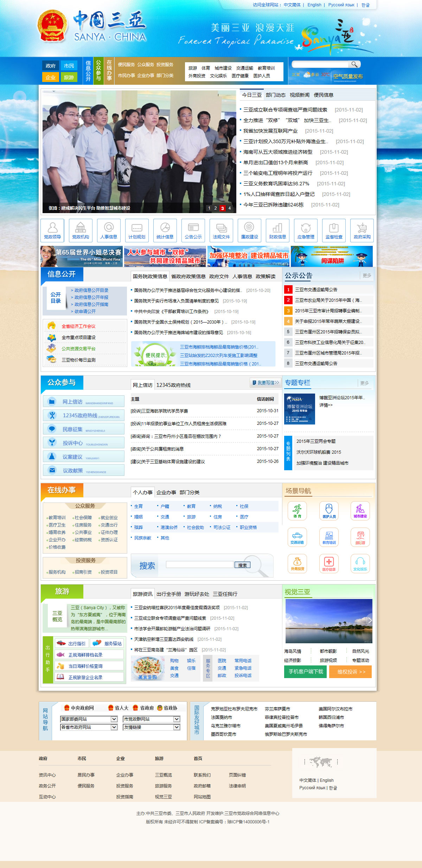Open 政府信息公开目录 link
The height and width of the screenshot is (868, 422).
coord(91,291)
